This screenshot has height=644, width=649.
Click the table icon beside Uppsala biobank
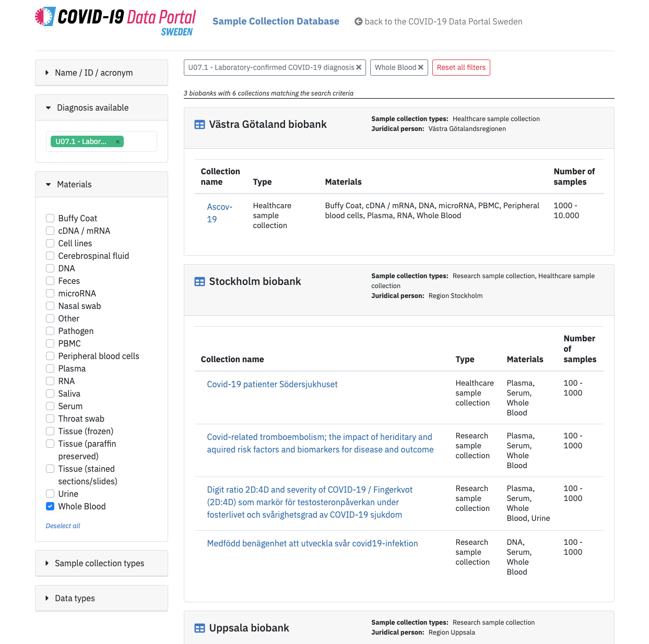(x=199, y=628)
